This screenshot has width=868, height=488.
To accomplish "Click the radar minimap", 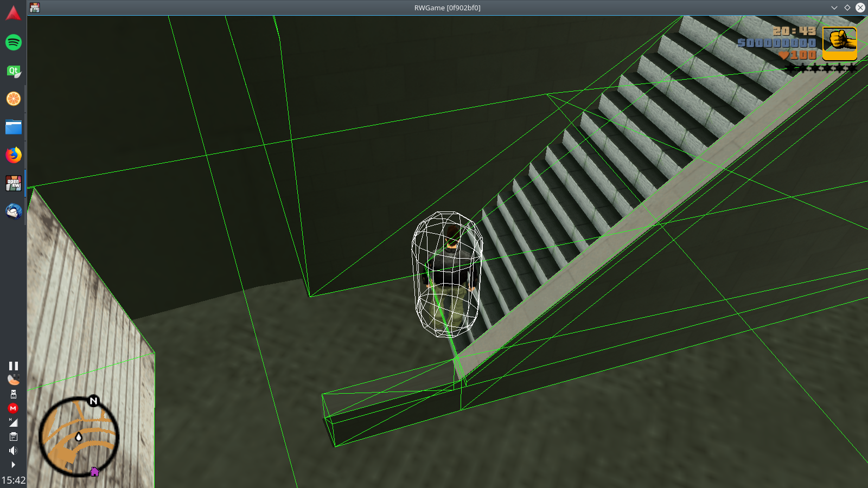I will [x=79, y=436].
